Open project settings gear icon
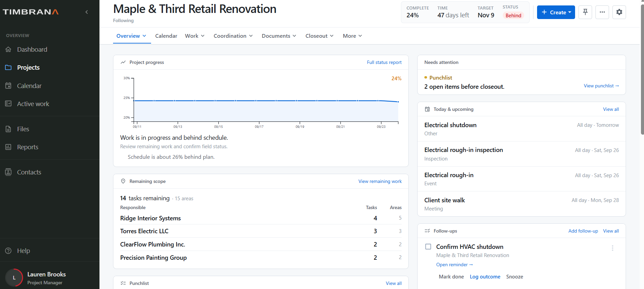 [x=619, y=12]
